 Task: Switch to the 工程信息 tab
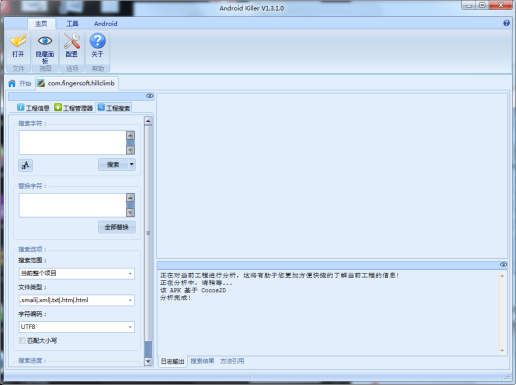pyautogui.click(x=33, y=108)
